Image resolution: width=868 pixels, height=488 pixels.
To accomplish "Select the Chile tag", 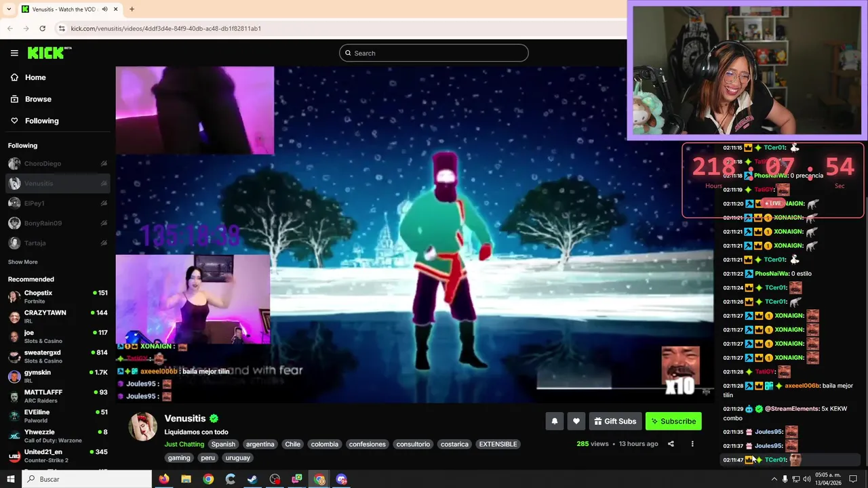I will 292,444.
